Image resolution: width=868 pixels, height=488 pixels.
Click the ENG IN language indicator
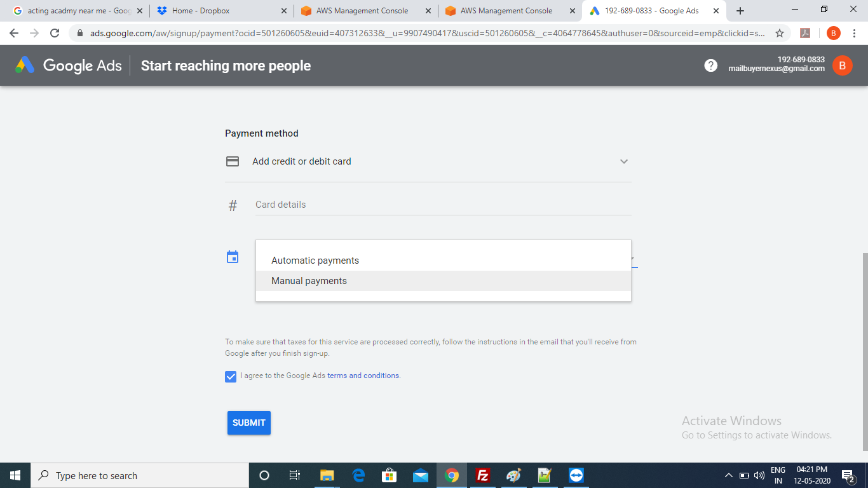pos(778,475)
